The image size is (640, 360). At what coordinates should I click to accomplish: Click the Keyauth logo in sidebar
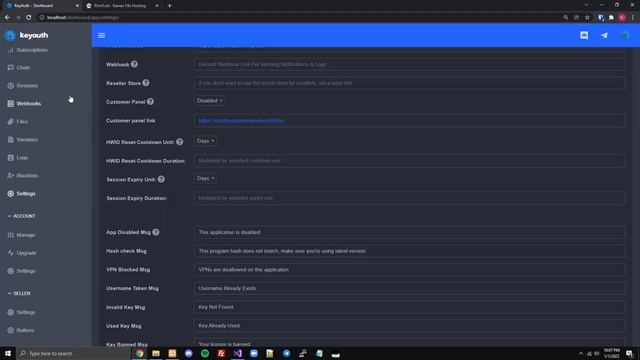(27, 36)
